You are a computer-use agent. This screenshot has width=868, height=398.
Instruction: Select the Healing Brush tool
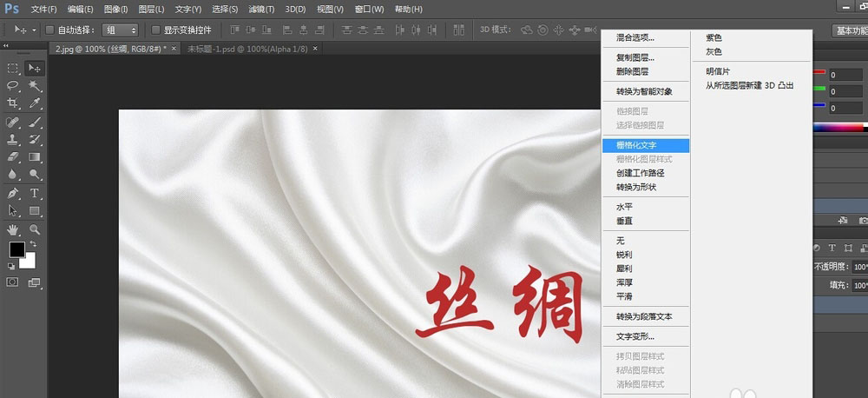(13, 122)
